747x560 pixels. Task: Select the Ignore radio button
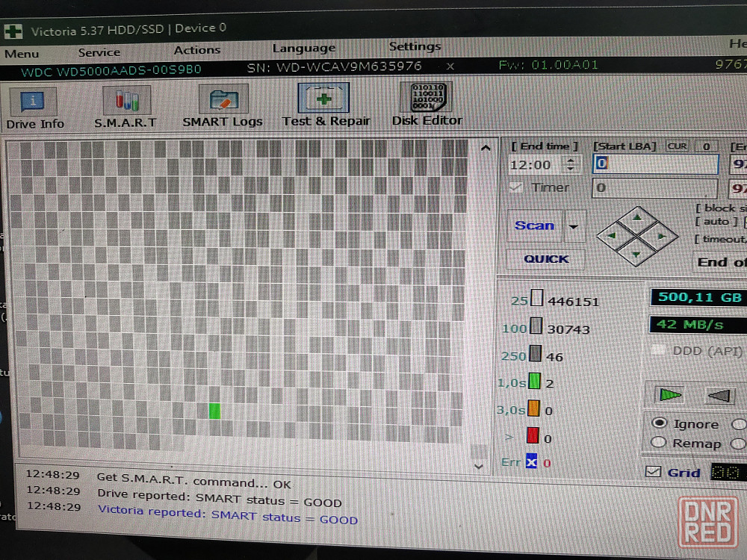click(660, 423)
